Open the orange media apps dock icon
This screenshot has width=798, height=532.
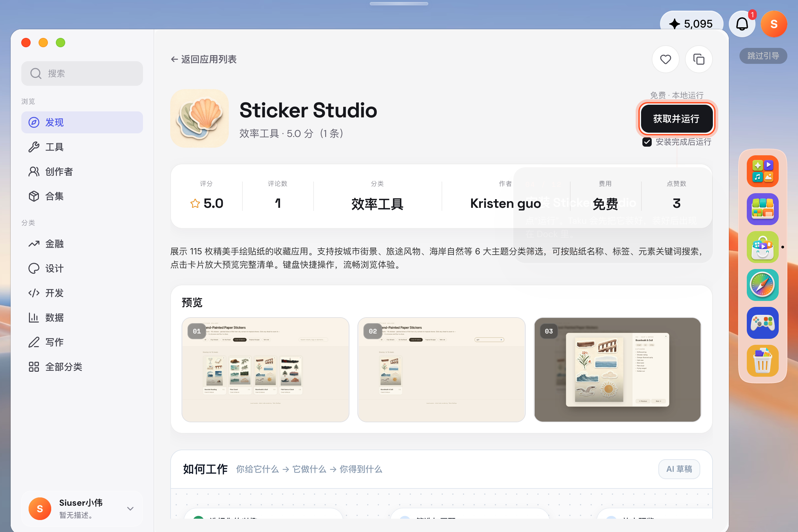763,171
